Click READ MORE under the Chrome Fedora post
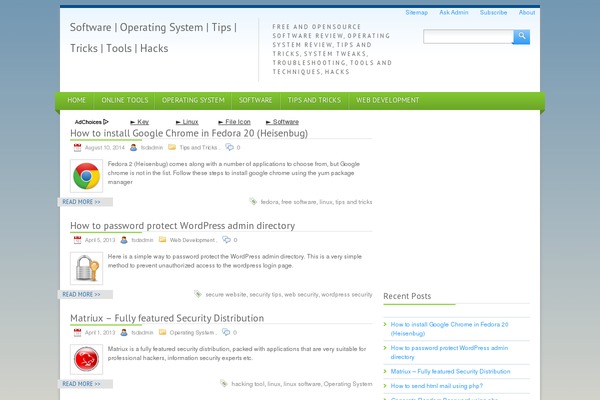Screen dimensions: 600x400 coord(82,202)
